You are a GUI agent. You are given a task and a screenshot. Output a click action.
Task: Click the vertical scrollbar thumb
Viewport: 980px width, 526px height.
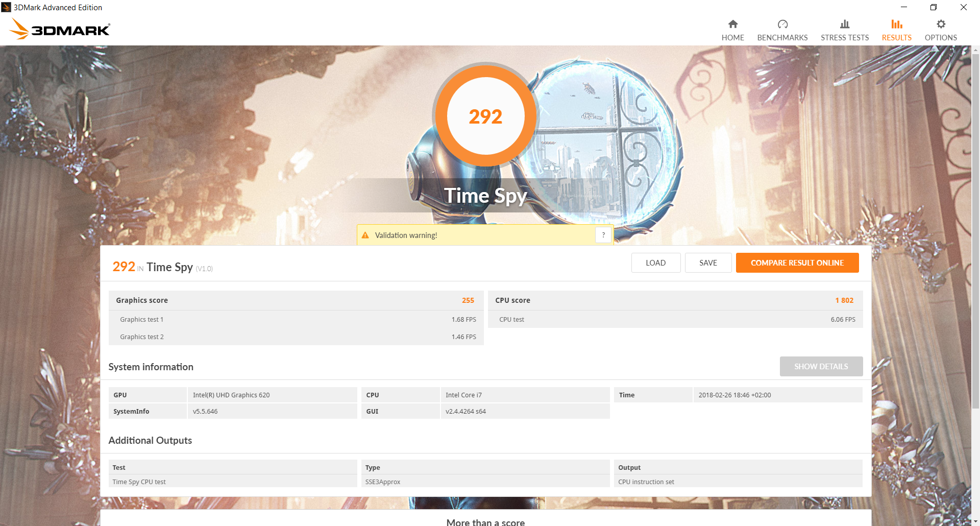click(975, 232)
